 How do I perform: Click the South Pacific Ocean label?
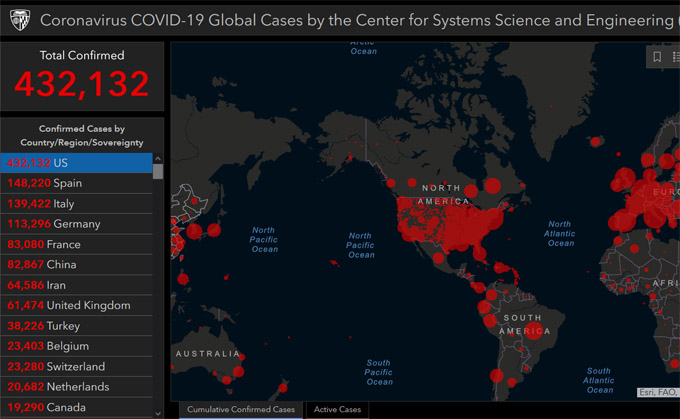point(379,372)
